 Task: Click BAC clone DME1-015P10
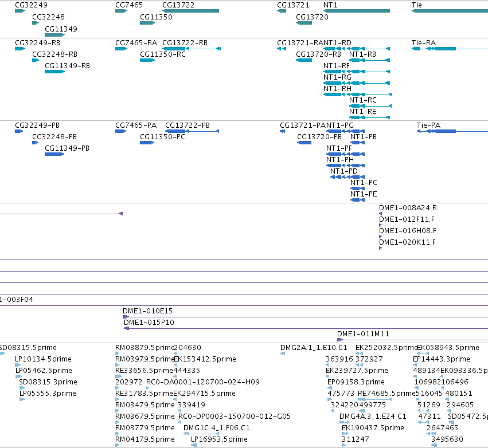pyautogui.click(x=149, y=323)
